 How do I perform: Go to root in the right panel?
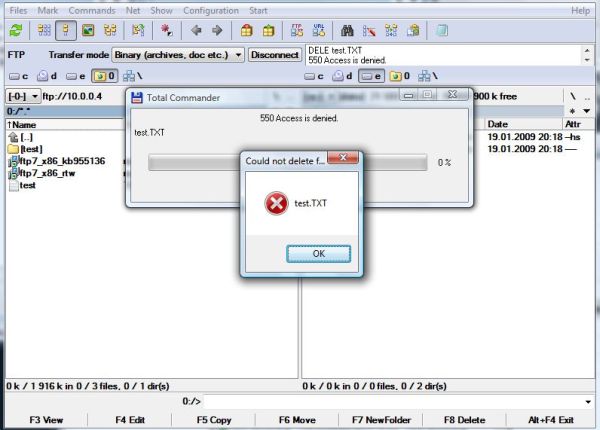tap(573, 96)
